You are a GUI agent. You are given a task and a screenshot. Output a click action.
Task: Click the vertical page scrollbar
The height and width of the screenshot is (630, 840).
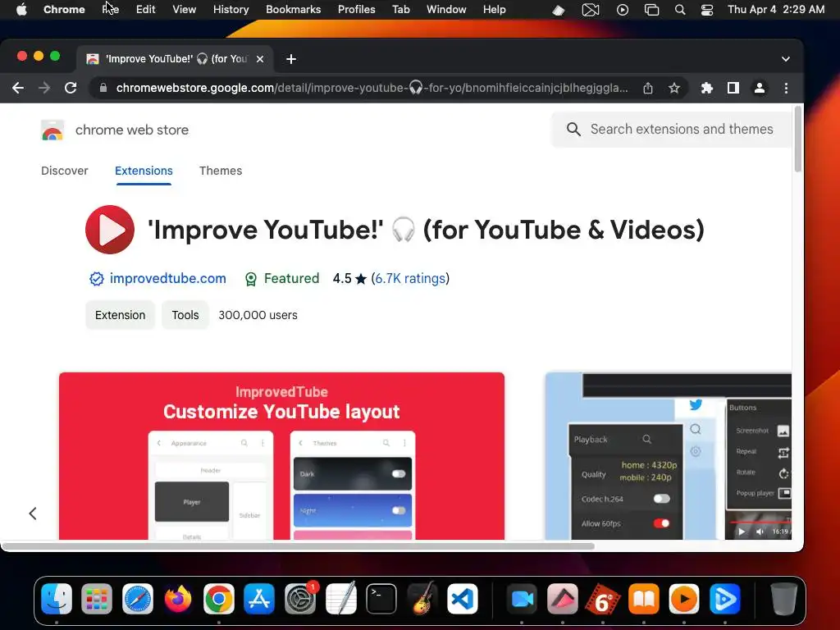(797, 139)
